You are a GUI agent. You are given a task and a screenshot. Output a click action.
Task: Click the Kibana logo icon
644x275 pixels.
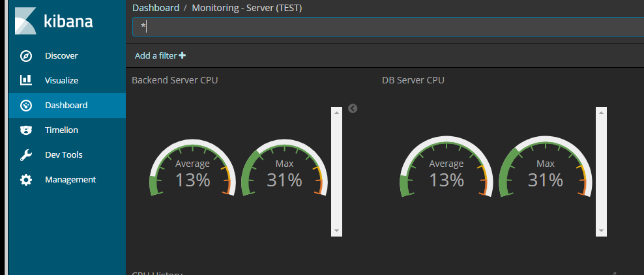coord(26,20)
